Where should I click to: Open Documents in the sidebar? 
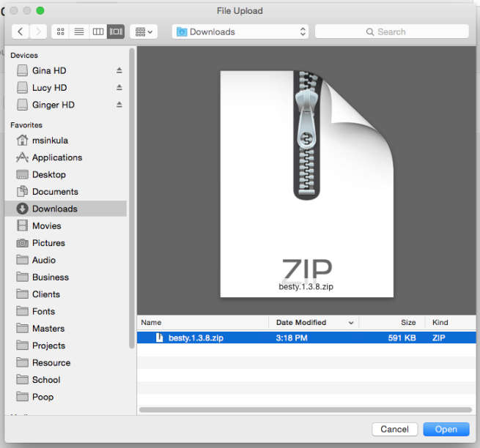tap(66, 192)
